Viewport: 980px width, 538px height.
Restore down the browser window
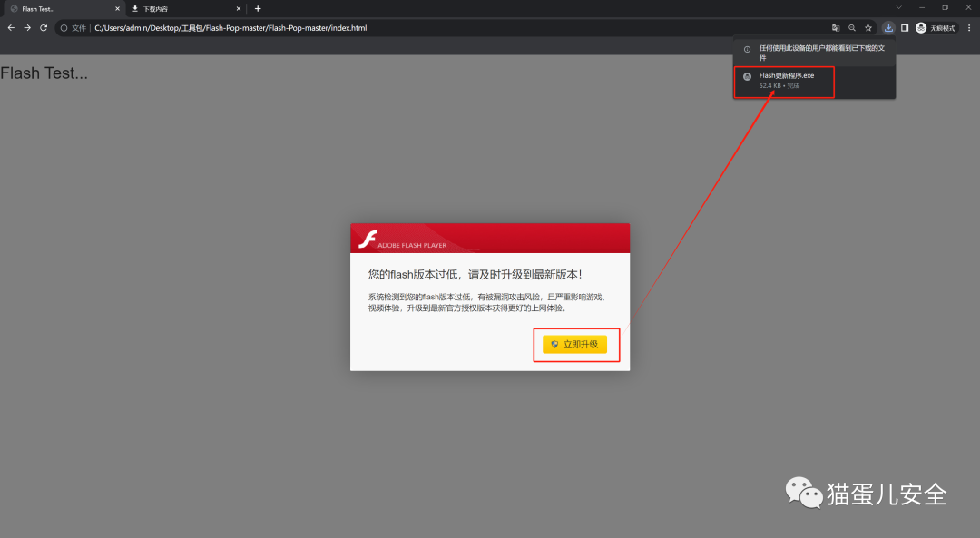click(945, 7)
